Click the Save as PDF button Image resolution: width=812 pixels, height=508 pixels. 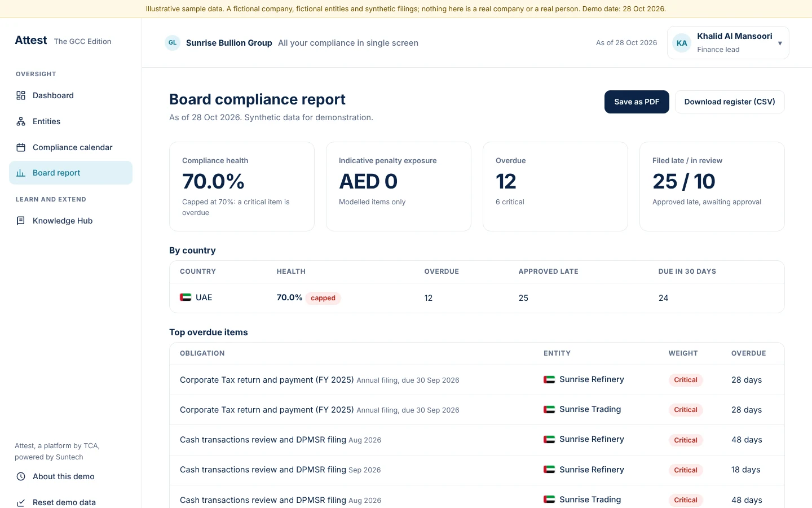[x=637, y=102]
